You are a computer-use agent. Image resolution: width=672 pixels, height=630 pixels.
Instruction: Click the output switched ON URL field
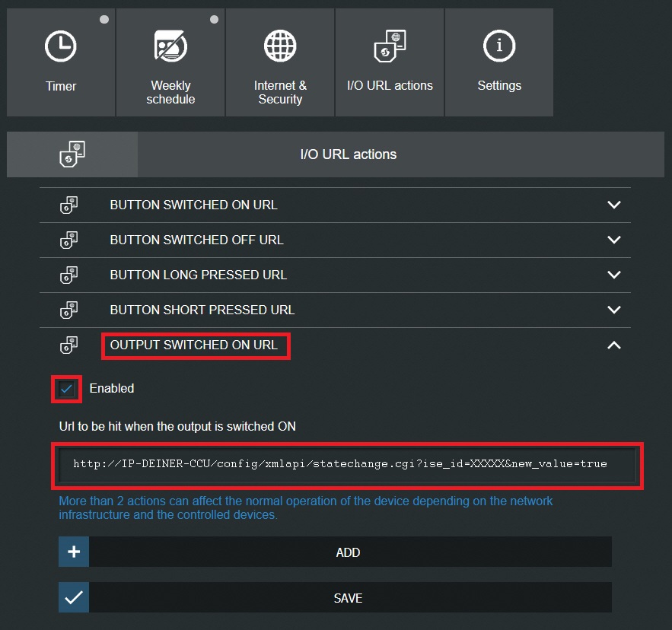click(x=348, y=463)
